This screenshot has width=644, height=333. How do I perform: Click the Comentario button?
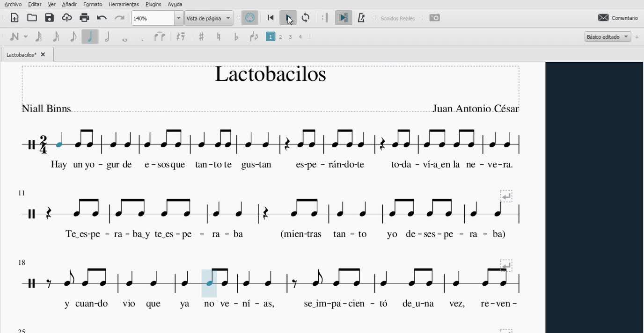618,18
